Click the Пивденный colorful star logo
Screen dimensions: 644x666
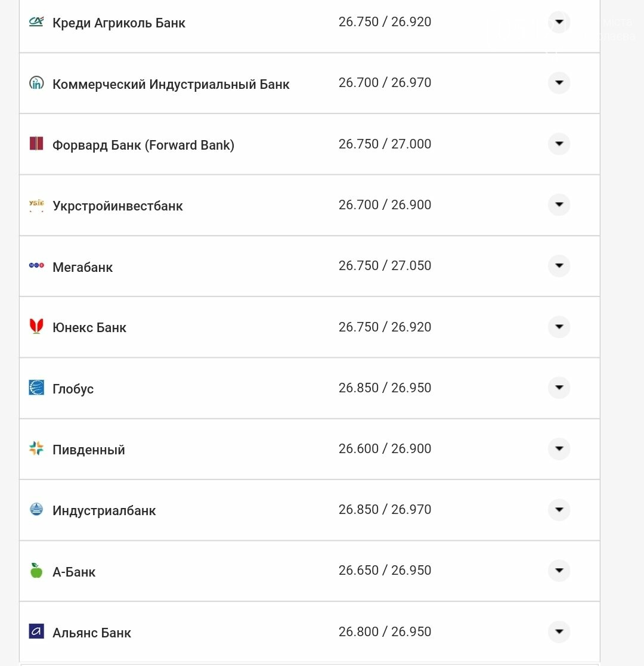[36, 448]
